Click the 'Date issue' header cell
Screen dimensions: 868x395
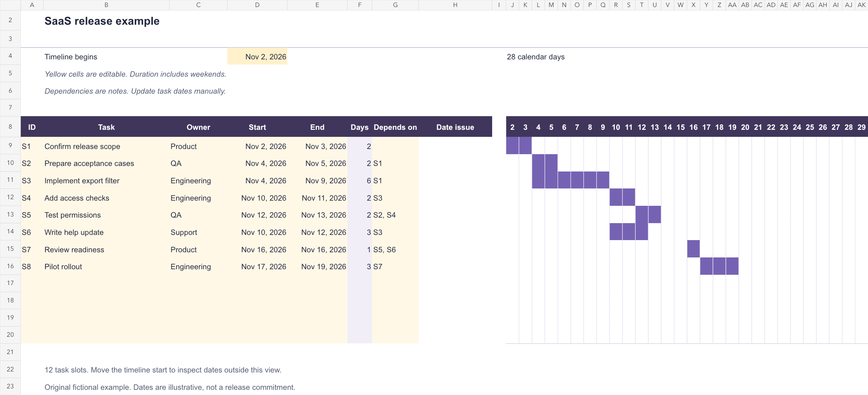tap(455, 127)
